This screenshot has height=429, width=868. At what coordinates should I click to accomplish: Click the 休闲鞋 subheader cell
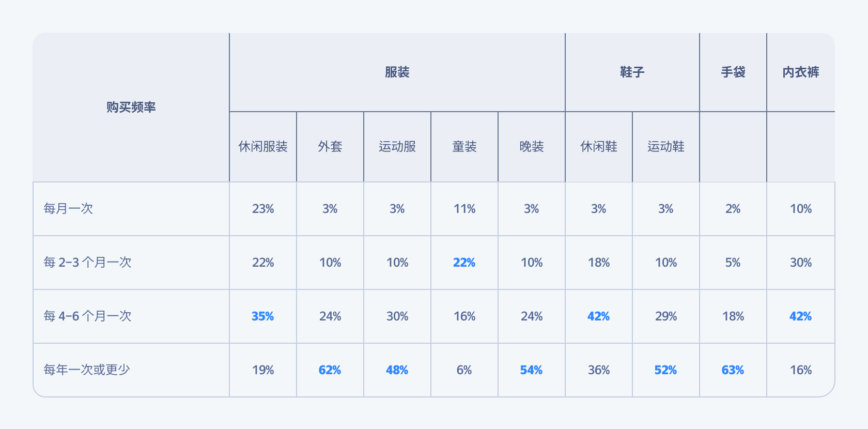598,147
